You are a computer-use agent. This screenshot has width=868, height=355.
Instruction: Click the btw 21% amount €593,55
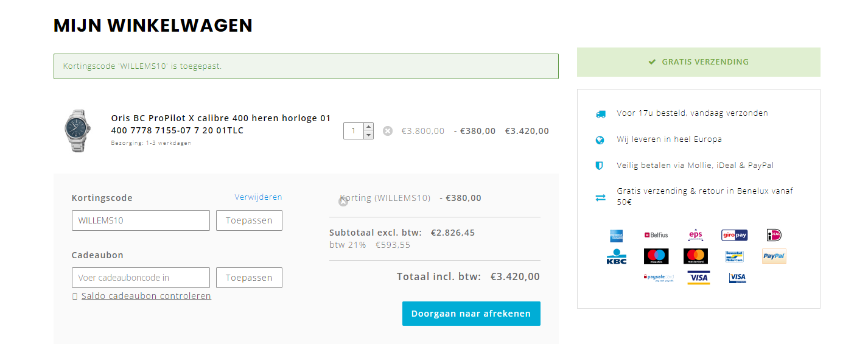(393, 245)
